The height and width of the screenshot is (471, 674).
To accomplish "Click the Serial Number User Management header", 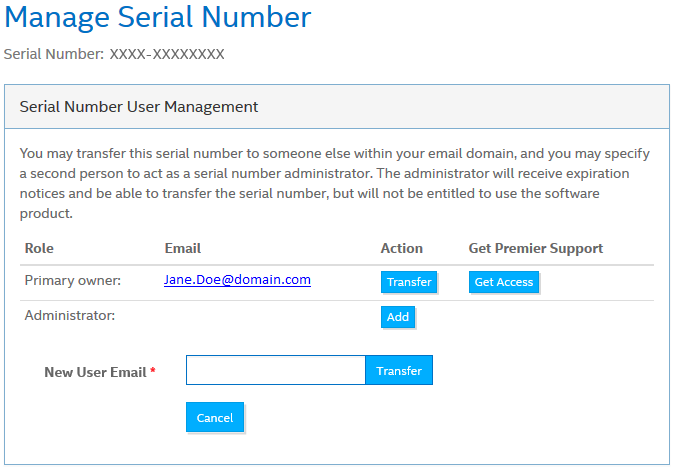I will pyautogui.click(x=139, y=106).
